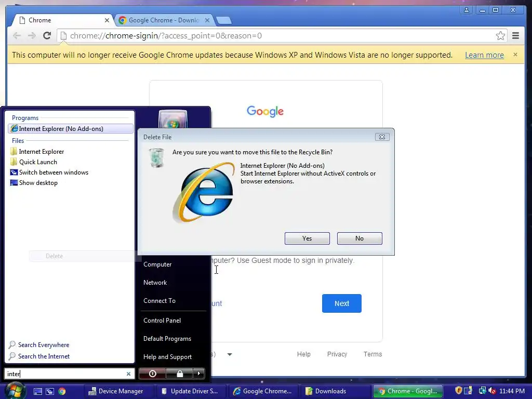532x399 pixels.
Task: Click Chrome forward arrow
Action: point(32,36)
